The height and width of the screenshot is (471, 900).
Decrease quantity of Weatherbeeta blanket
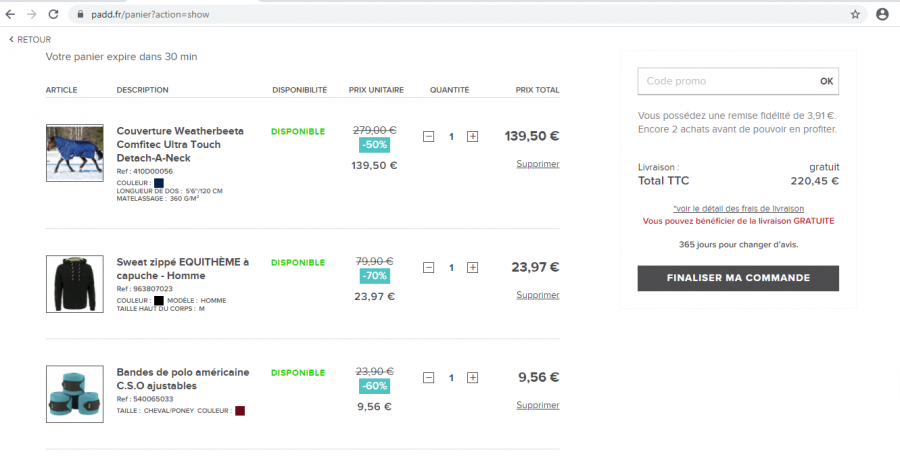point(429,137)
